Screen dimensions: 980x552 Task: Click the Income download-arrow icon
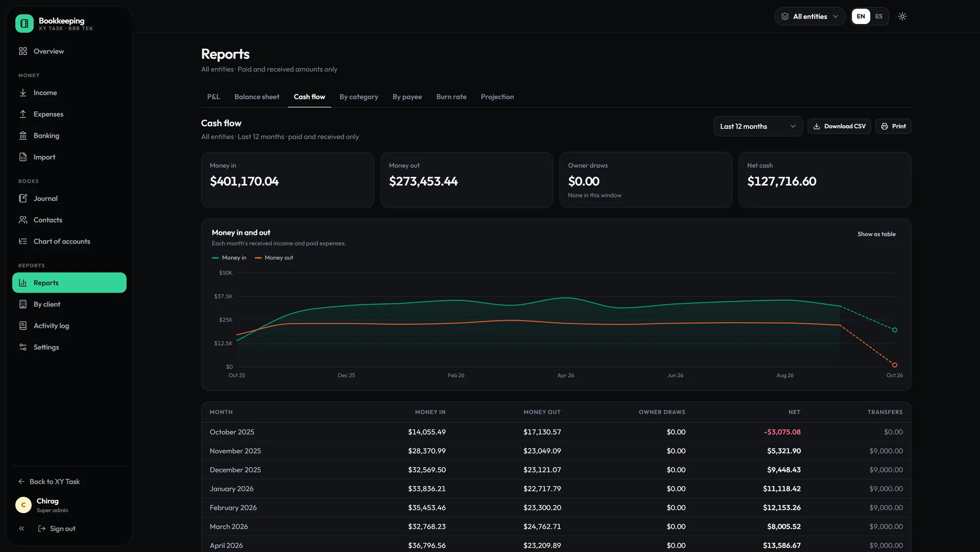[23, 93]
